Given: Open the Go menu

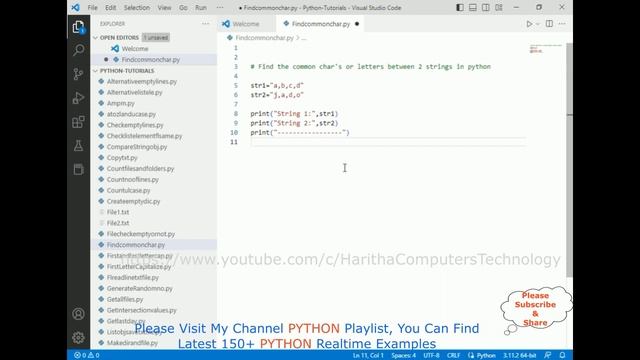Looking at the screenshot, I should point(183,7).
